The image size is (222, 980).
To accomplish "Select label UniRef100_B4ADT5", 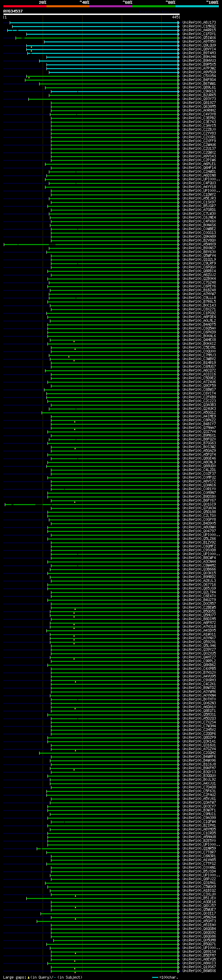I will [x=199, y=324].
